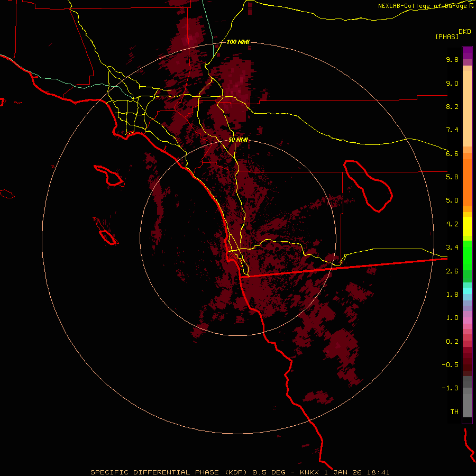This screenshot has width=476, height=476.
Task: Click the 5.0 legend value
Action: pos(452,200)
